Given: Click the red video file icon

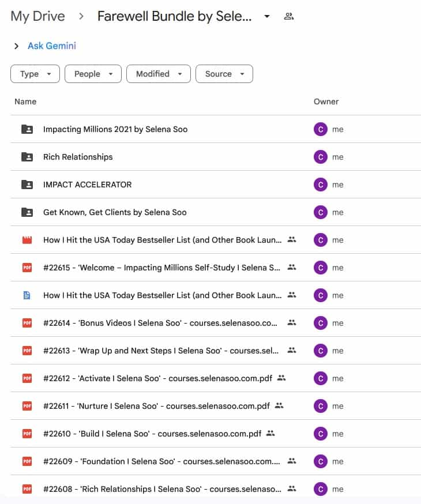Looking at the screenshot, I should 27,240.
